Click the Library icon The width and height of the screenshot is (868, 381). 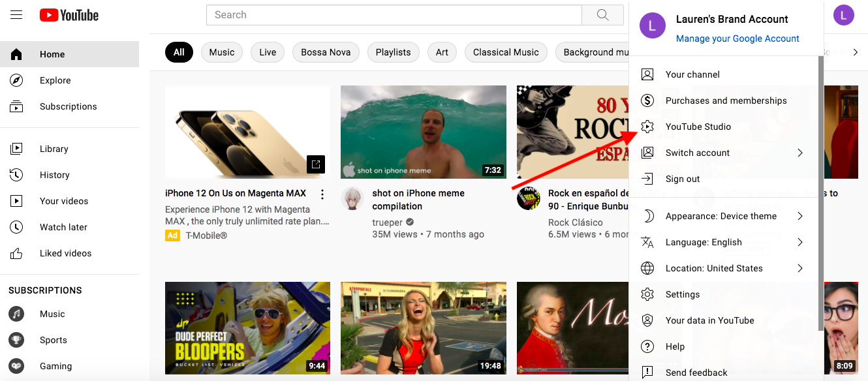(x=17, y=149)
